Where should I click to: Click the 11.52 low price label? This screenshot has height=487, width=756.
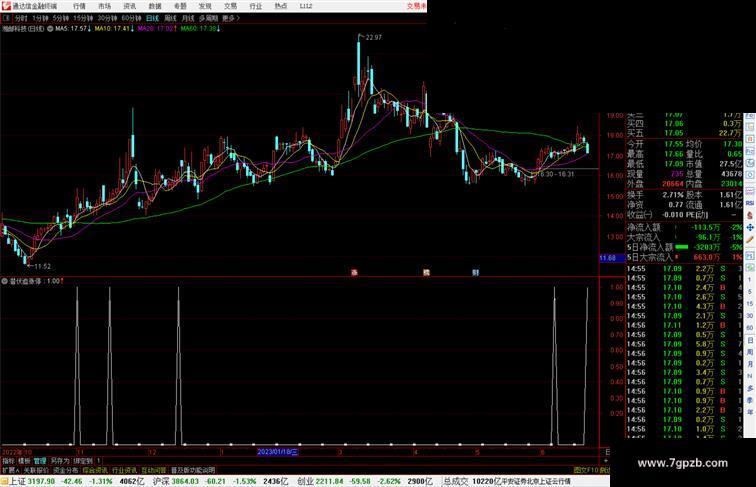point(42,266)
